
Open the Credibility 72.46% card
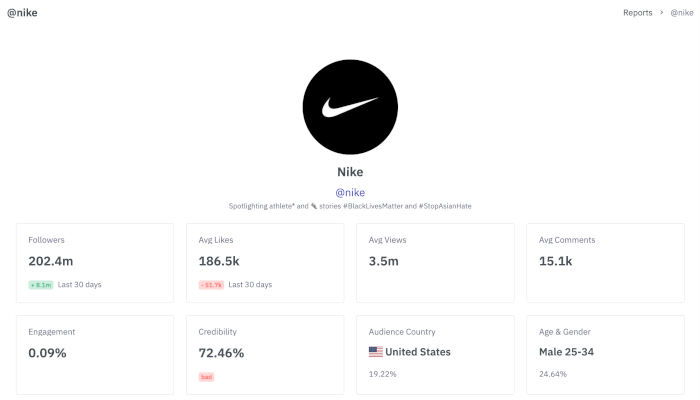coord(265,355)
